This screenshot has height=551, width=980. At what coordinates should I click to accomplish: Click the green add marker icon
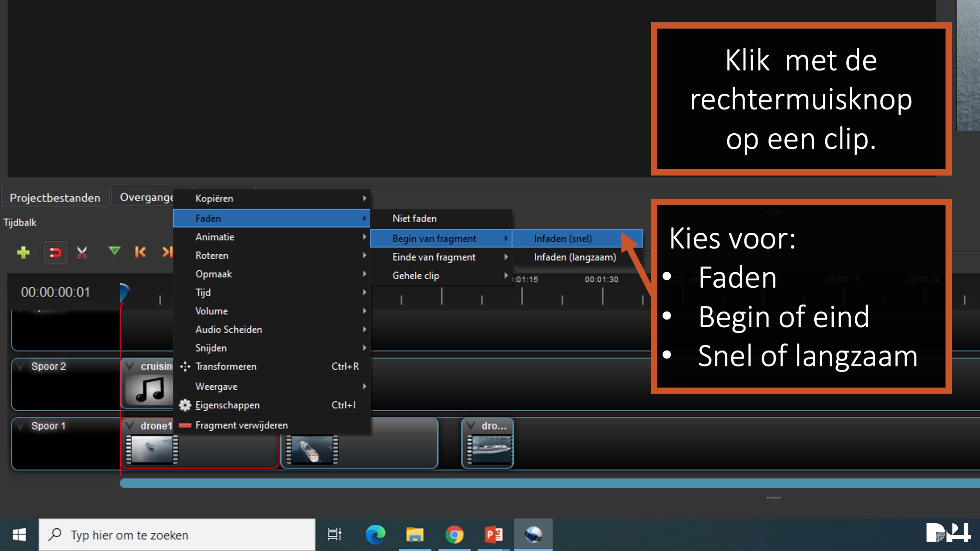pos(114,251)
